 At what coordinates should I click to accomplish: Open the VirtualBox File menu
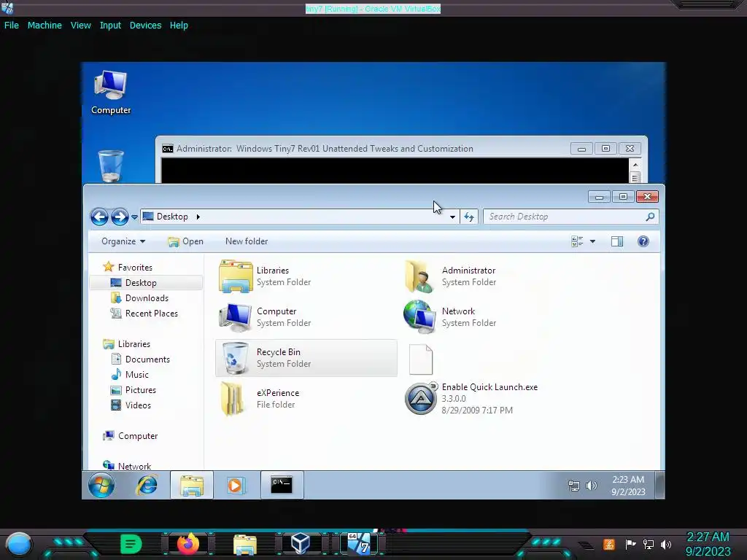coord(12,26)
